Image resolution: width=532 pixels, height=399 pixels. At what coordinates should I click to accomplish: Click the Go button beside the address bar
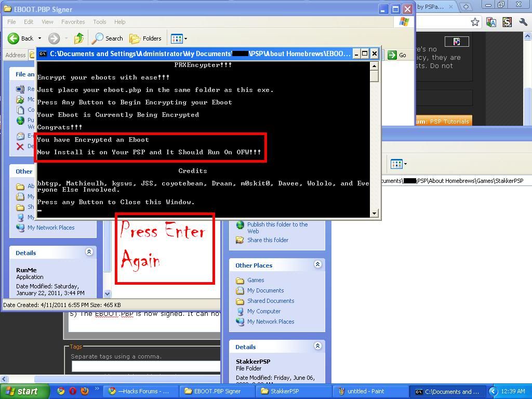[397, 55]
